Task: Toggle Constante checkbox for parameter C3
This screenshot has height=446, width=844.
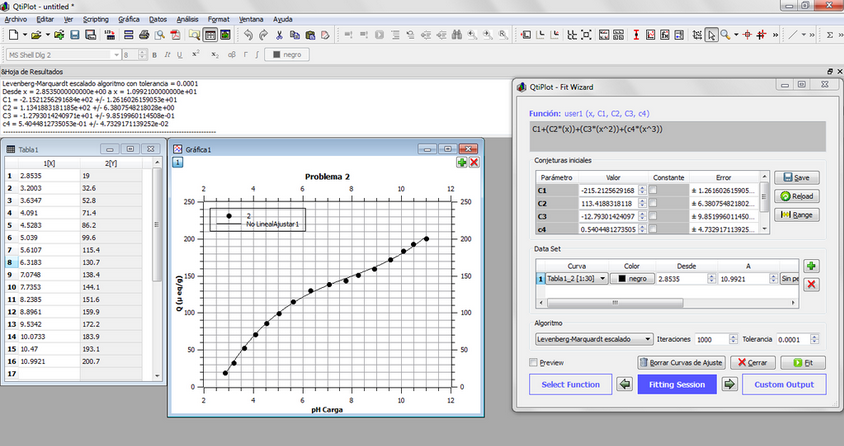Action: click(653, 216)
